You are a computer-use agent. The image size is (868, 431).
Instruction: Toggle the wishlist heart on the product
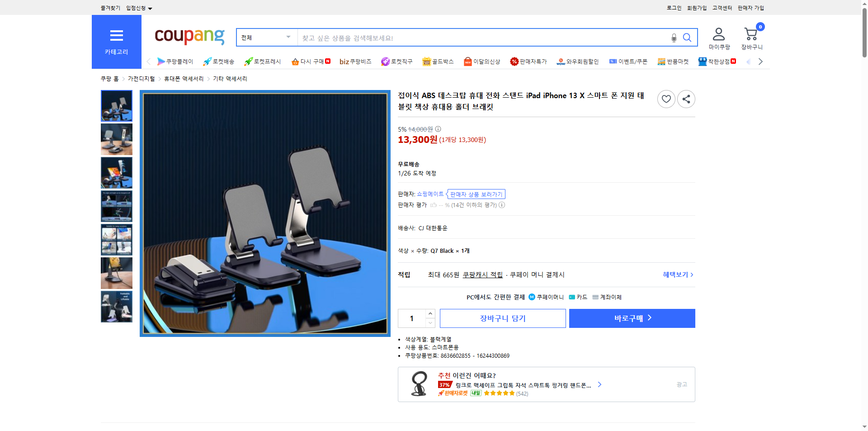pos(666,99)
